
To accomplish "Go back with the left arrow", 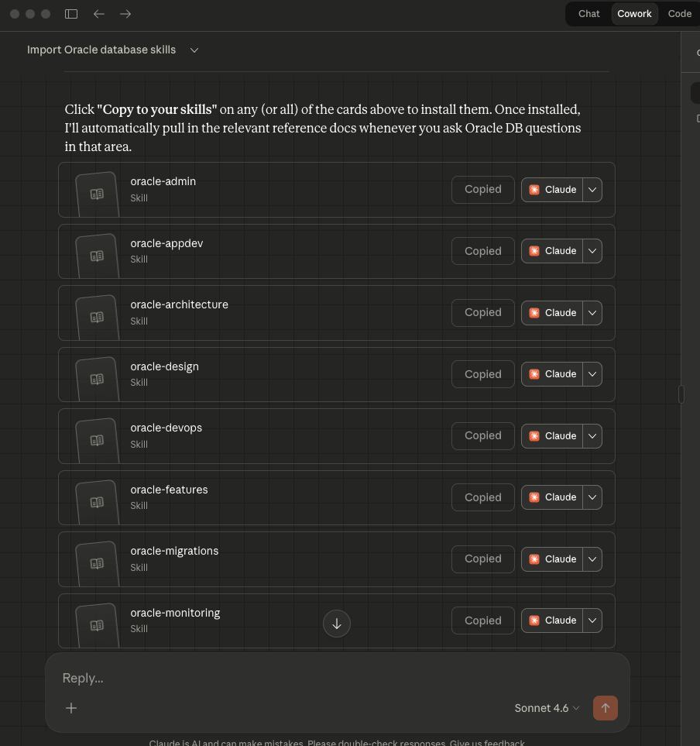I will pos(98,14).
